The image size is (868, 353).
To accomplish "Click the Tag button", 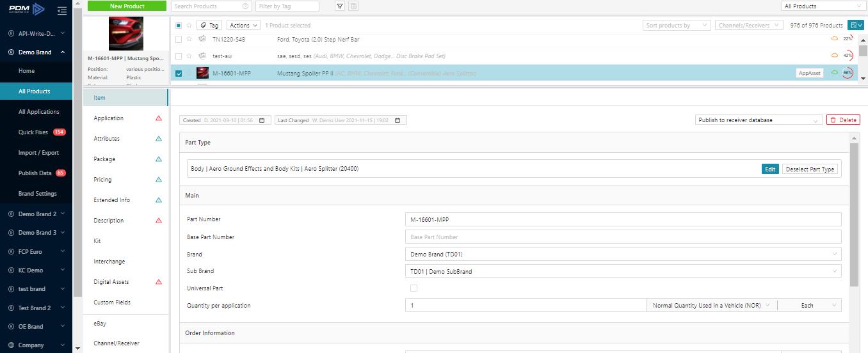I will [209, 26].
